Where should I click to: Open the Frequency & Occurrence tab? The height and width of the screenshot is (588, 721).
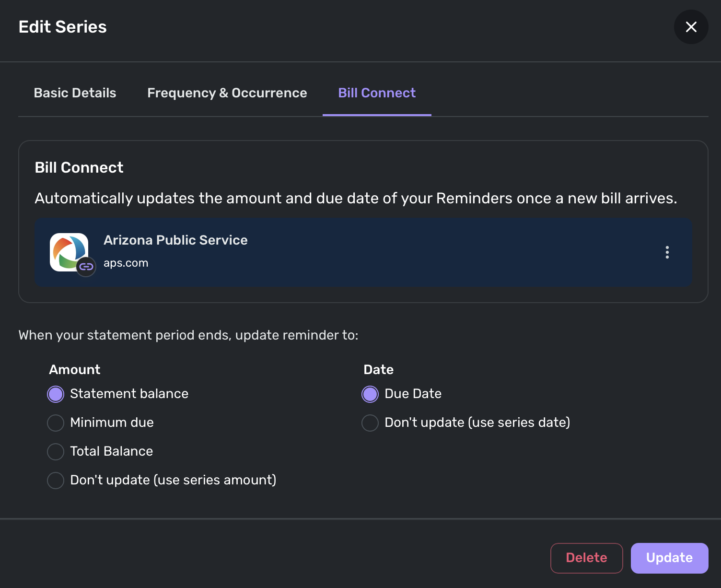pos(227,93)
